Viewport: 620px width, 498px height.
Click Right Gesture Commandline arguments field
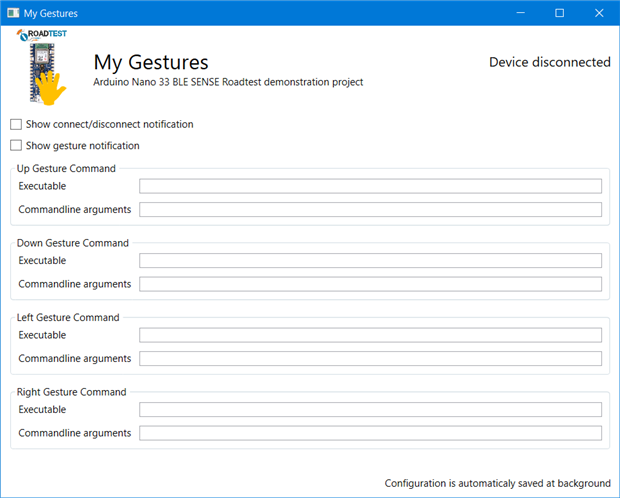click(370, 433)
